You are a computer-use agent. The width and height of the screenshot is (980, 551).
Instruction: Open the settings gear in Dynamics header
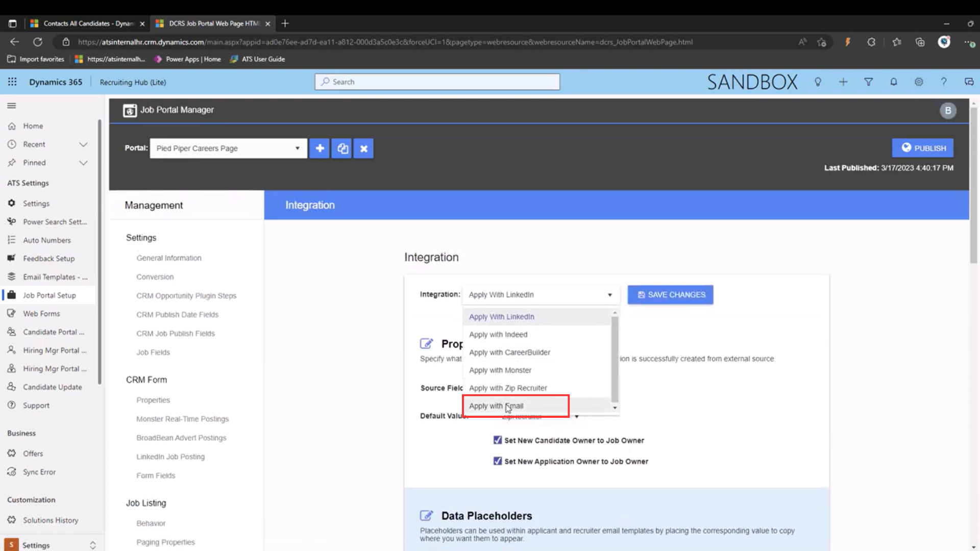pyautogui.click(x=919, y=82)
